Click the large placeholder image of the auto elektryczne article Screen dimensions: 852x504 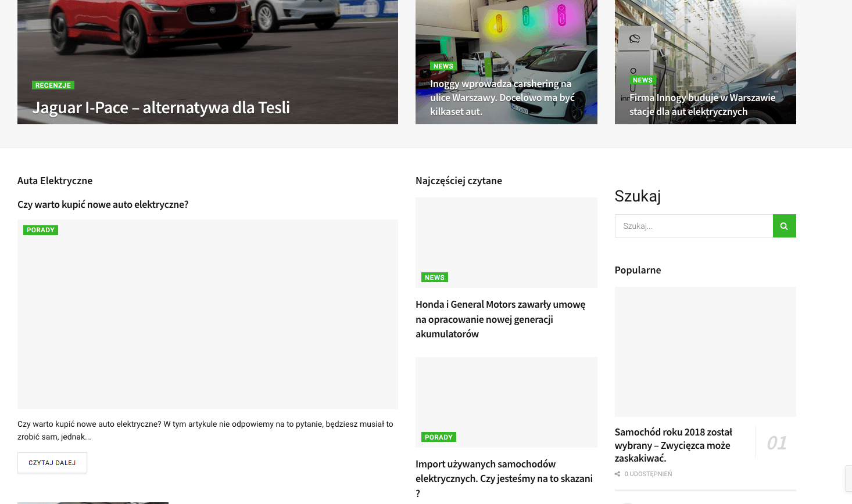coord(207,314)
